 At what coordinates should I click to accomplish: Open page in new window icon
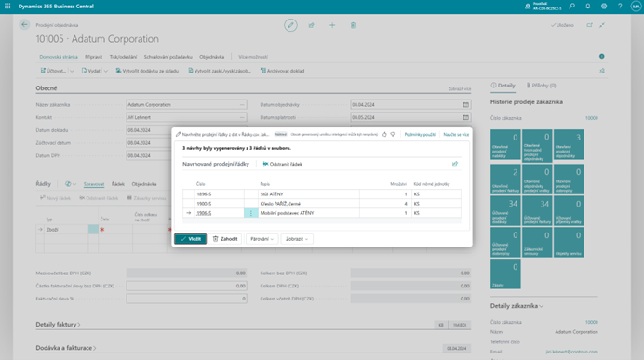[x=589, y=25]
